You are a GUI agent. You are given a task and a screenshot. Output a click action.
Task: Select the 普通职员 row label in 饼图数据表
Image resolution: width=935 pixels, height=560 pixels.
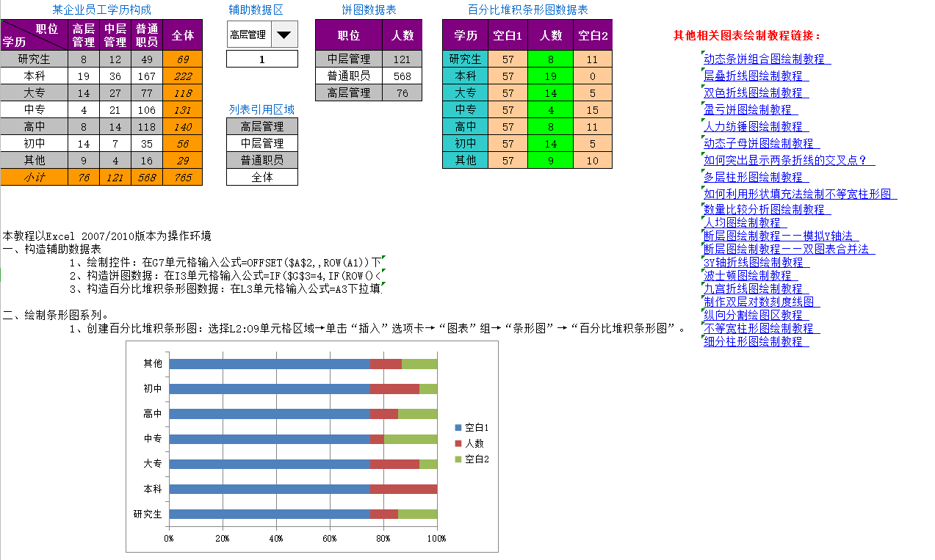point(349,76)
